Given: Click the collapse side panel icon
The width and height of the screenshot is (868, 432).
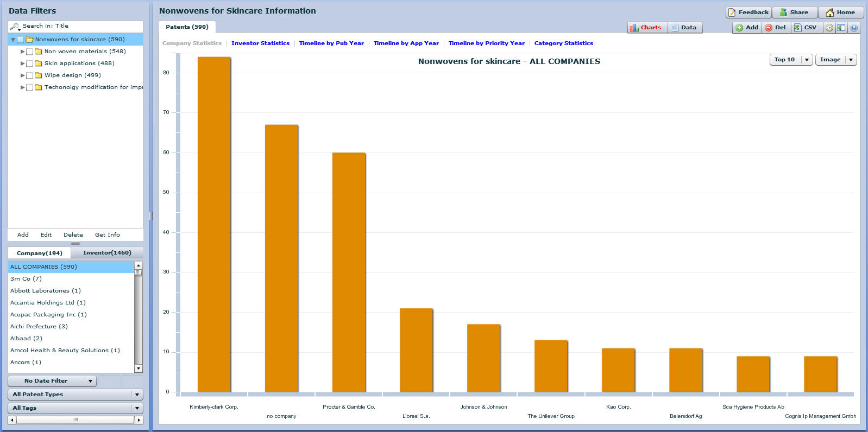Looking at the screenshot, I should pyautogui.click(x=841, y=28).
